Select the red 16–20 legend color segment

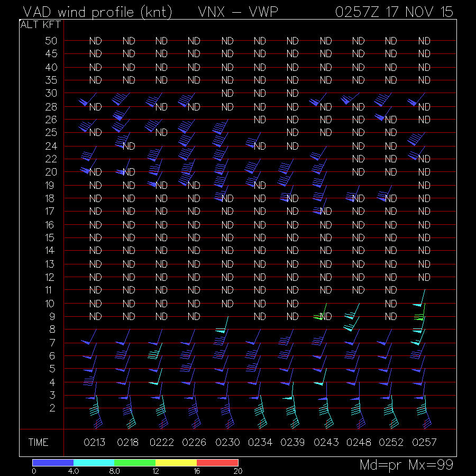[217, 462]
